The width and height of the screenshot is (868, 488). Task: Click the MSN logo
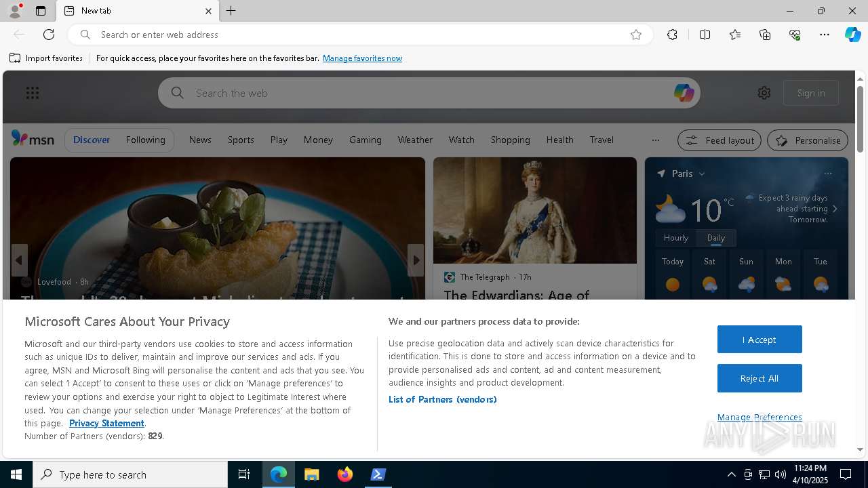tap(33, 139)
